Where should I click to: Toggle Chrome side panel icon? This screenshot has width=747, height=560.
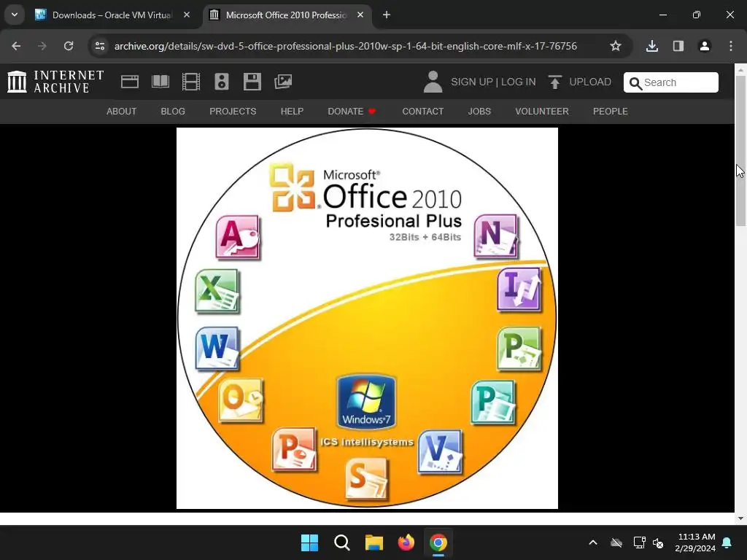click(678, 46)
